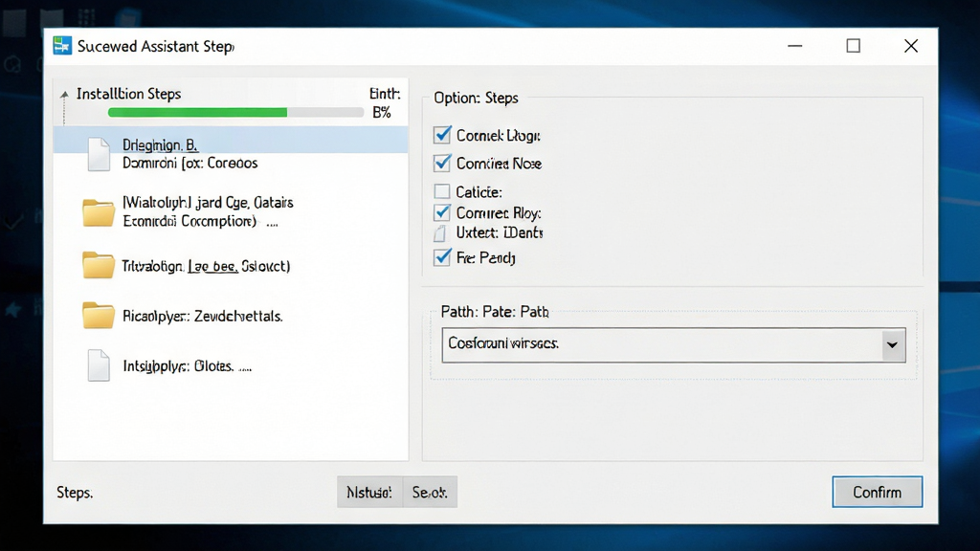Click the Confirm button
The width and height of the screenshot is (980, 551).
click(x=877, y=493)
